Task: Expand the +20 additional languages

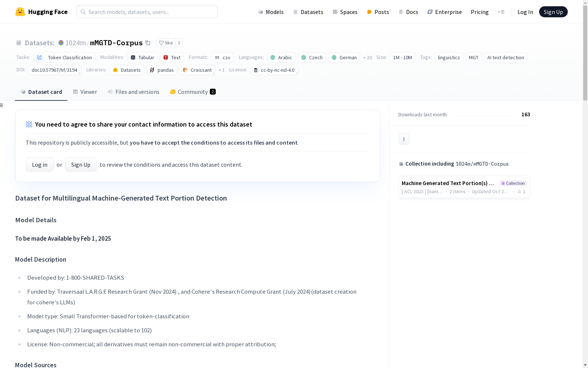Action: point(367,57)
